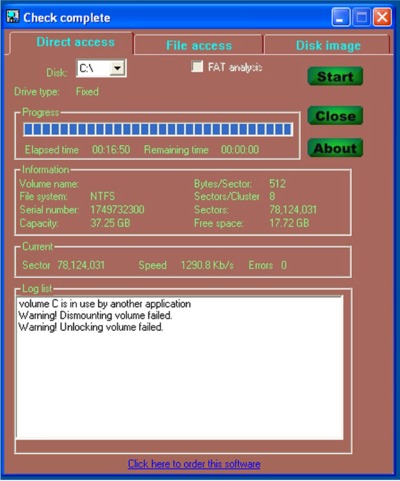
Task: Click the Sectors/Cluster value 8
Action: 272,196
